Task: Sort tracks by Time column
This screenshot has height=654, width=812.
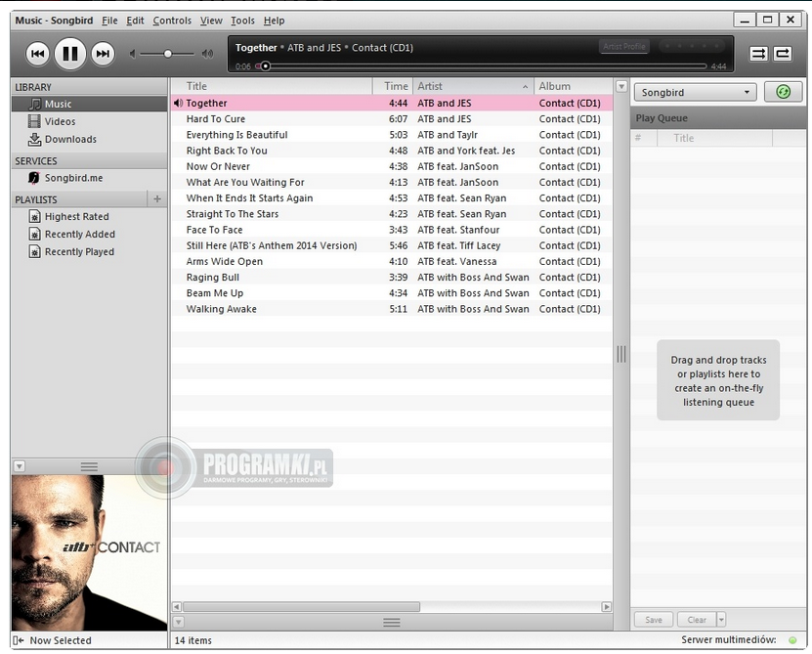Action: pyautogui.click(x=393, y=86)
